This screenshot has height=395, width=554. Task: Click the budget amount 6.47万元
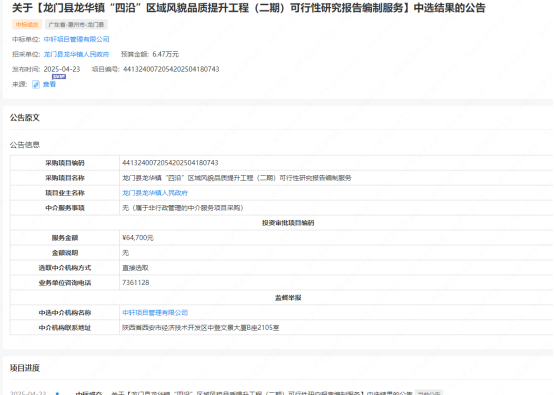pyautogui.click(x=166, y=54)
